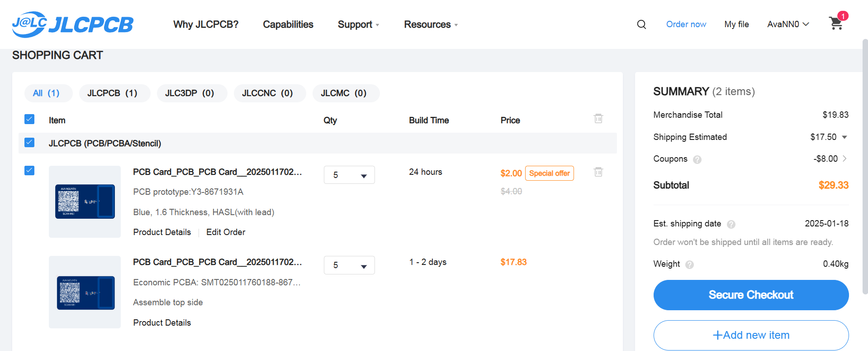Image resolution: width=868 pixels, height=351 pixels.
Task: Click the 1 - 2 days build time
Action: [428, 262]
